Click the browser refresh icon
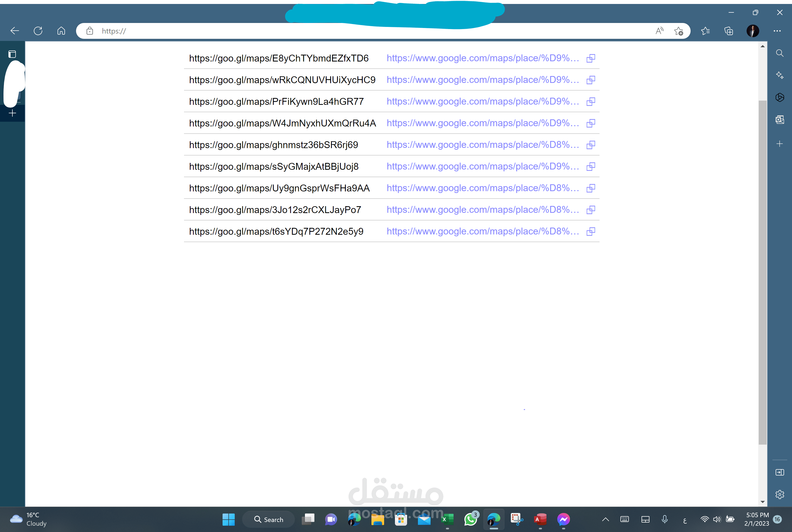 [38, 31]
